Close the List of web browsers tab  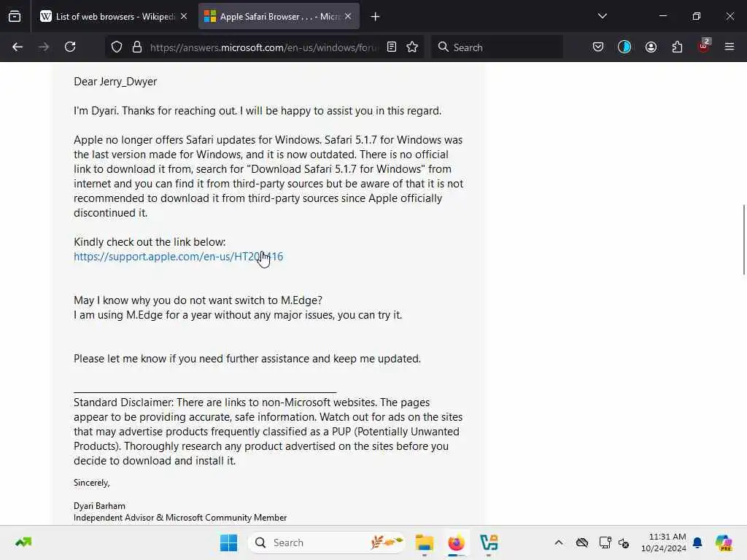tap(184, 16)
